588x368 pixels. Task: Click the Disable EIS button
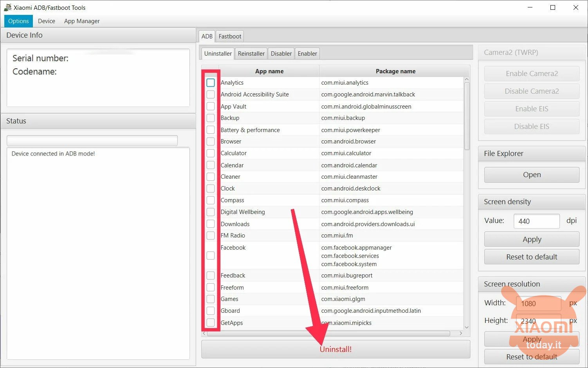click(x=532, y=127)
